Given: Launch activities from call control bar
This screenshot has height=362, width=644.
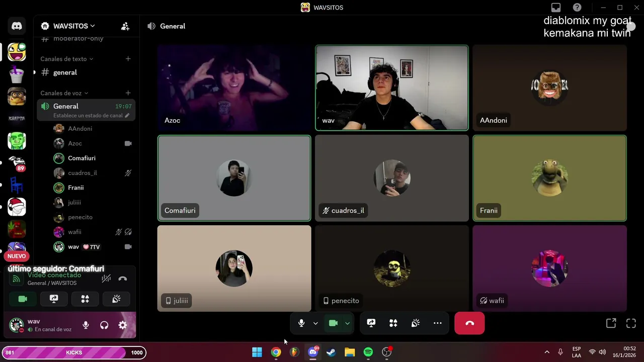Looking at the screenshot, I should pos(393,323).
